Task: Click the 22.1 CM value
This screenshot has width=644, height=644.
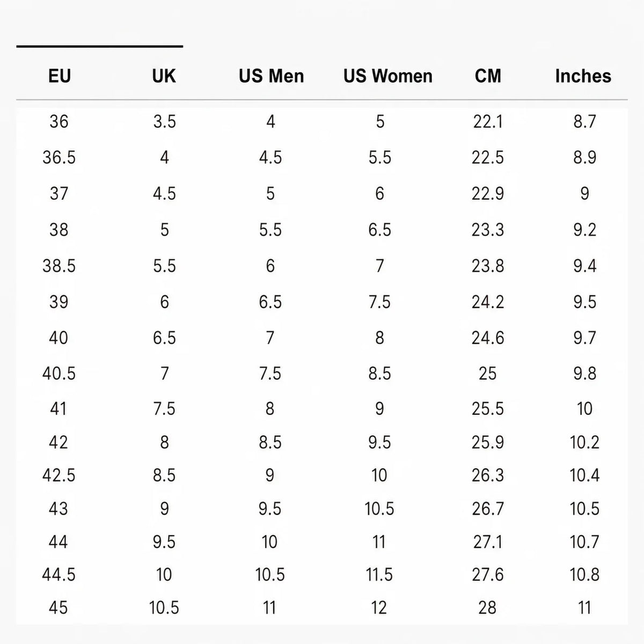Action: point(488,122)
